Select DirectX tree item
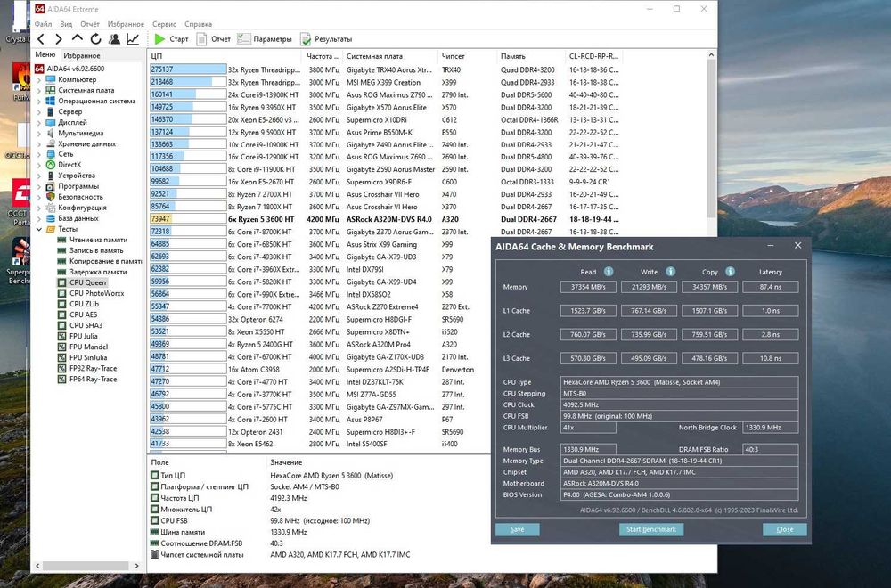 click(x=69, y=165)
